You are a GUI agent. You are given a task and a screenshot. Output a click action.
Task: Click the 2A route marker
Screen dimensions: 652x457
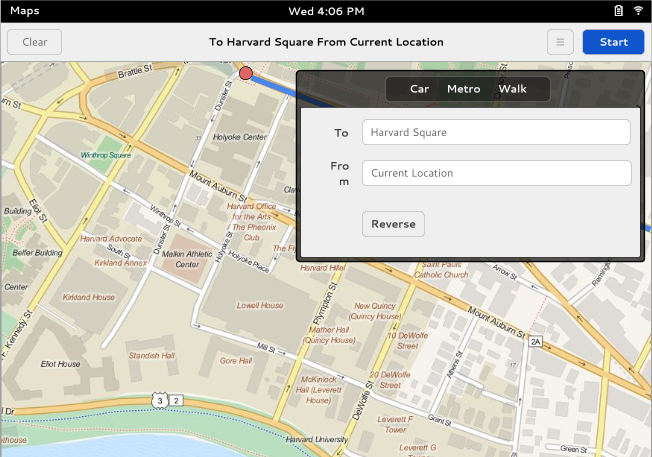coord(536,342)
